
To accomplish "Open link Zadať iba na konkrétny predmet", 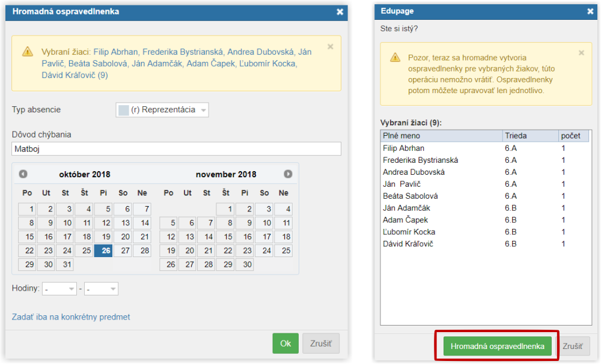I will [71, 317].
